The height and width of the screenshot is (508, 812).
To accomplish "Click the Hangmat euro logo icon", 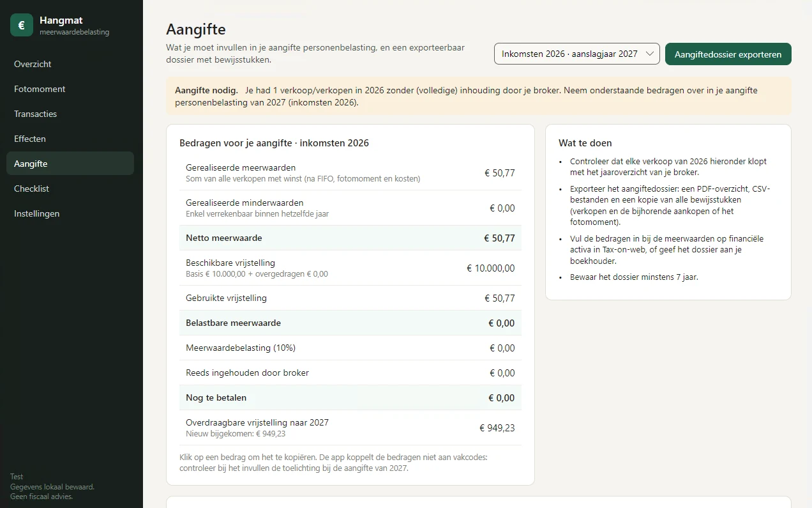I will 22,26.
